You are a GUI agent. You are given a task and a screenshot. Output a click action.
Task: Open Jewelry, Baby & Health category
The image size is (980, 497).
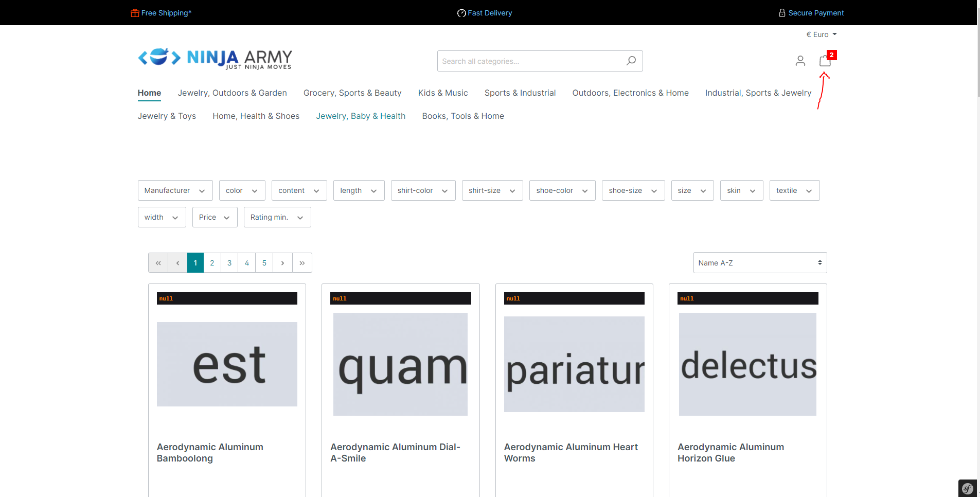point(361,116)
